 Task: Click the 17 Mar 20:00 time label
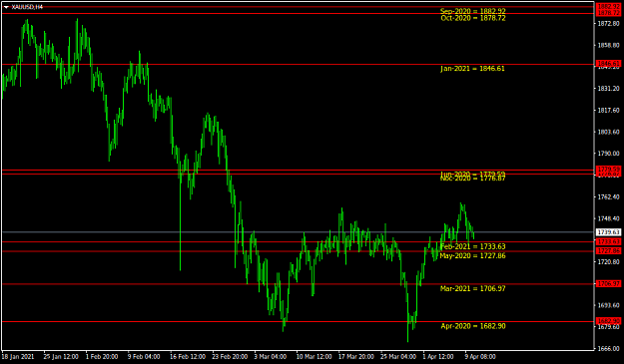356,356
